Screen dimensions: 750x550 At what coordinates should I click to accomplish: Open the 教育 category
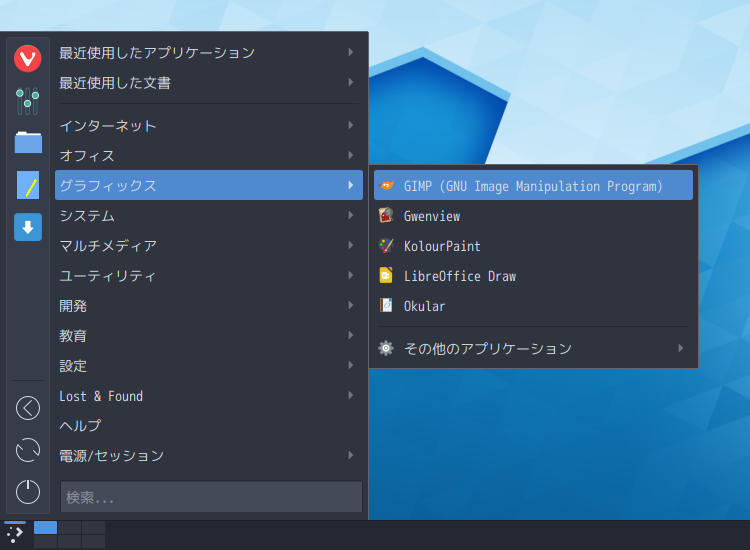click(209, 335)
